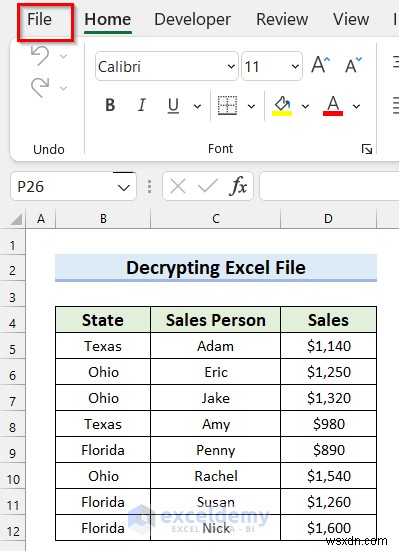
Task: Select the cell showing $1,320
Action: [x=328, y=398]
